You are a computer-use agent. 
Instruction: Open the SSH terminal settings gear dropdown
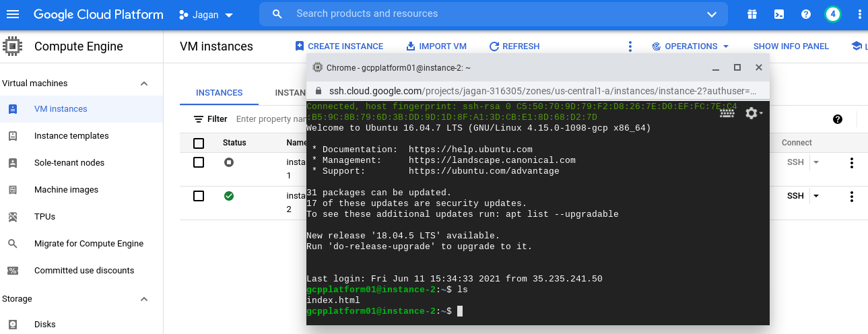coord(754,113)
